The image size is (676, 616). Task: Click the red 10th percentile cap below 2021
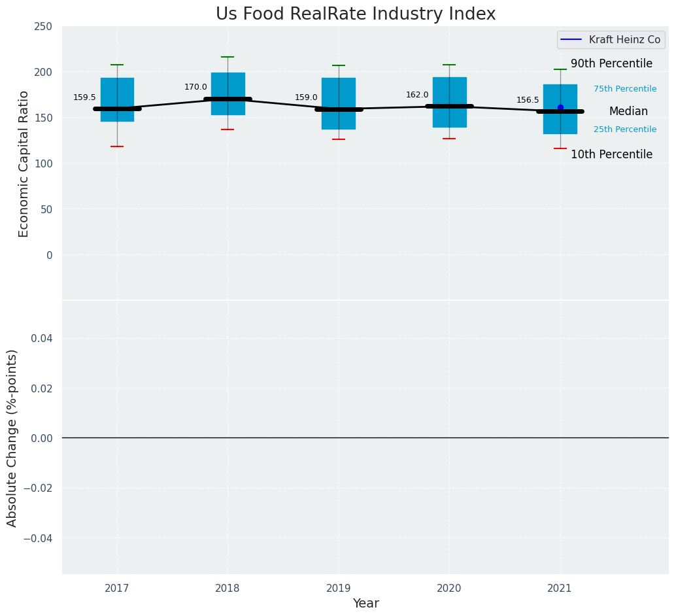click(560, 148)
